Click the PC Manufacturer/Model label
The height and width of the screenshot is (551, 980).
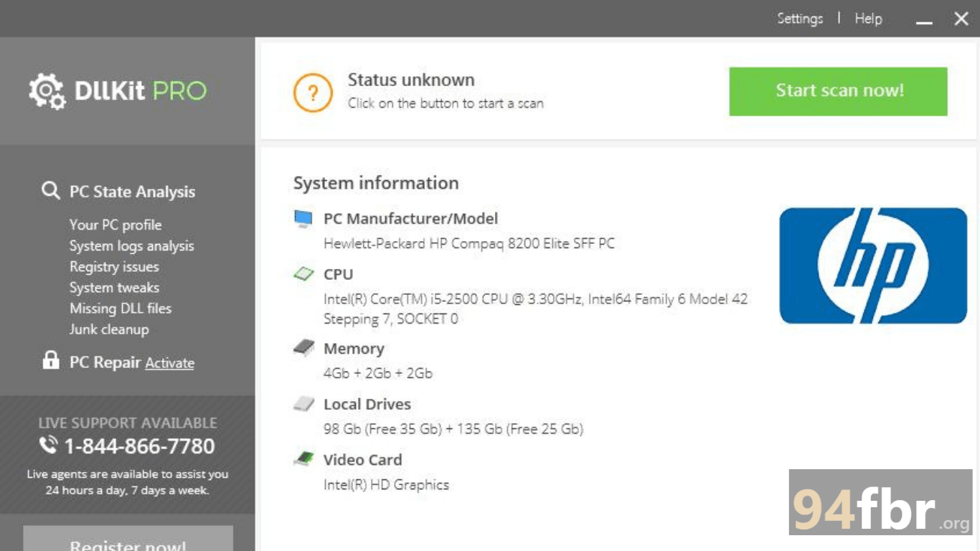point(410,218)
